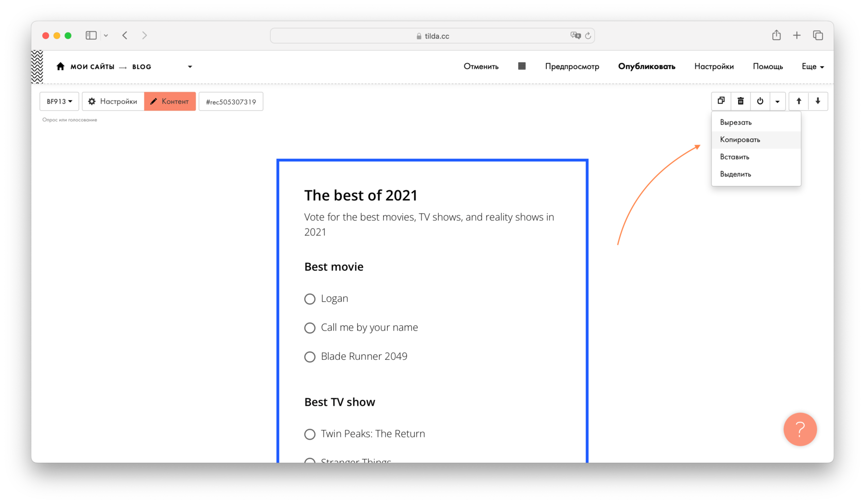This screenshot has height=504, width=865.
Task: Click Опубликовать to publish page
Action: click(647, 66)
